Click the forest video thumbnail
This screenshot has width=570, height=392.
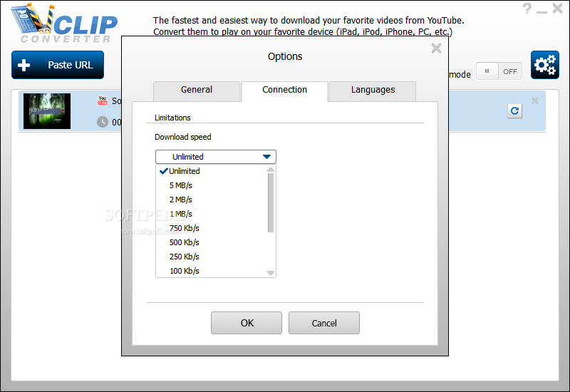tap(47, 111)
